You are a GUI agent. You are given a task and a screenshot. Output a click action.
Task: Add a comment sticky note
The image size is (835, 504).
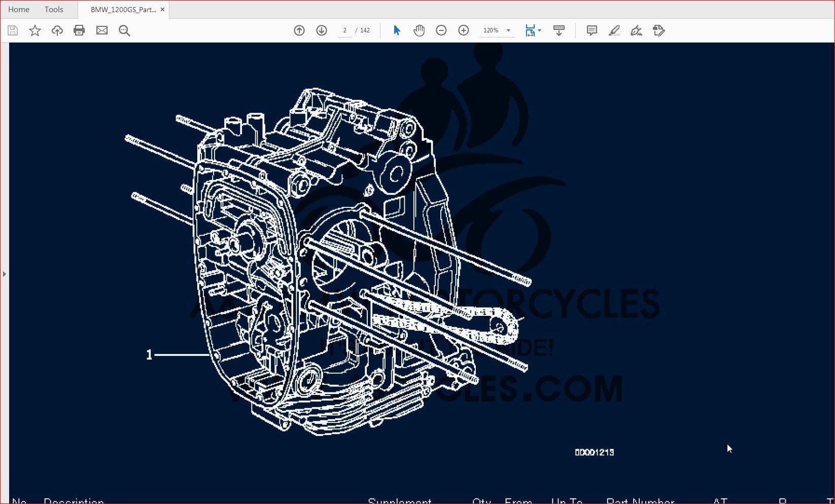tap(592, 30)
